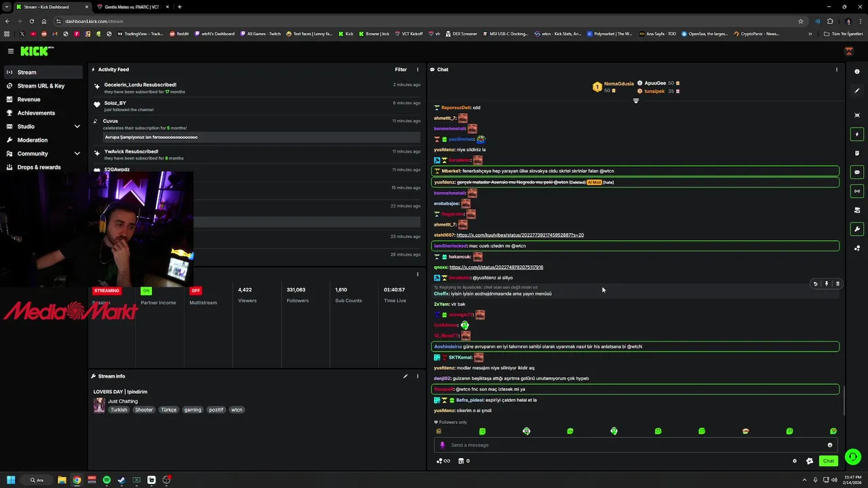Reload the page

pos(31,21)
